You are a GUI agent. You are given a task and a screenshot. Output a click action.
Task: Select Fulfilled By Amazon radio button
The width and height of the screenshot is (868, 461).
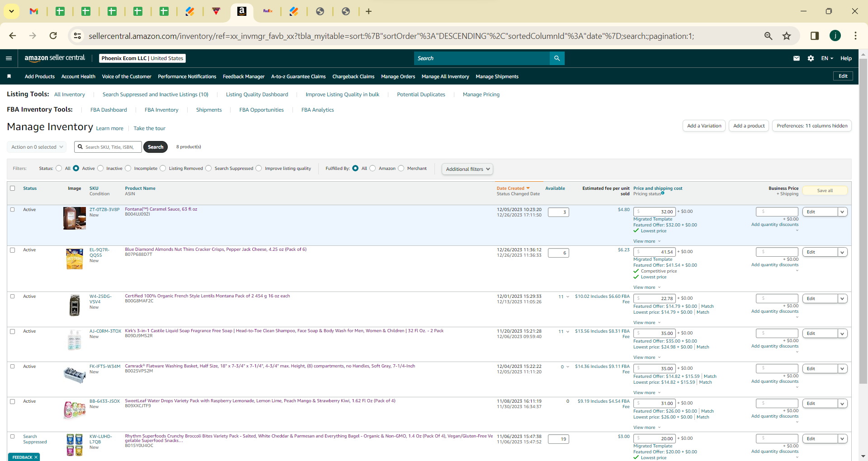click(373, 168)
